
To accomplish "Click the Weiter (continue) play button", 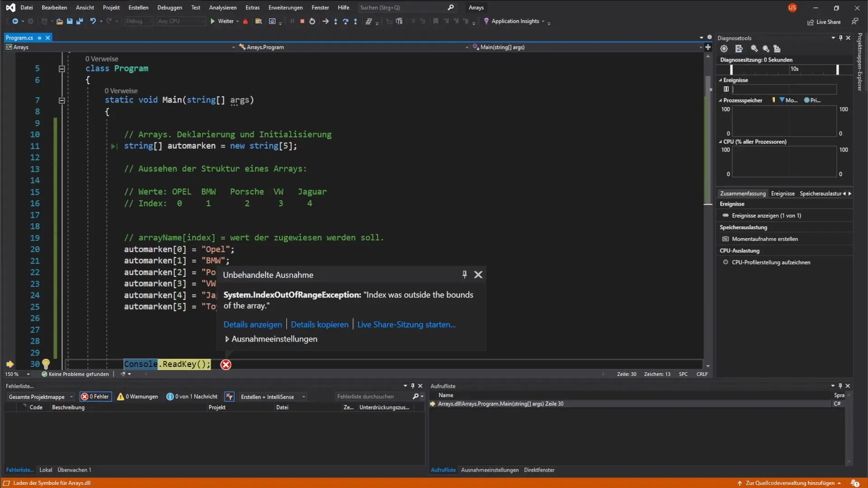I will click(222, 21).
